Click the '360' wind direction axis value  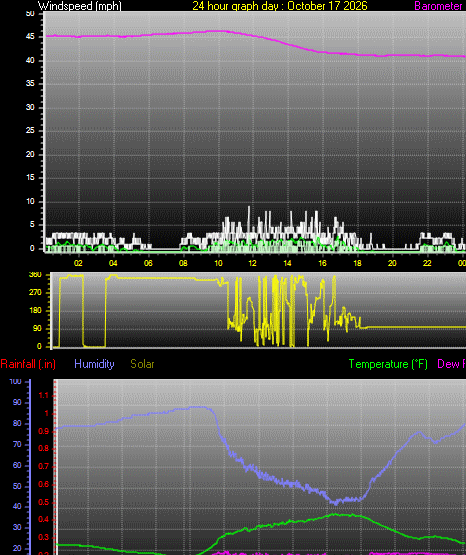[35, 275]
